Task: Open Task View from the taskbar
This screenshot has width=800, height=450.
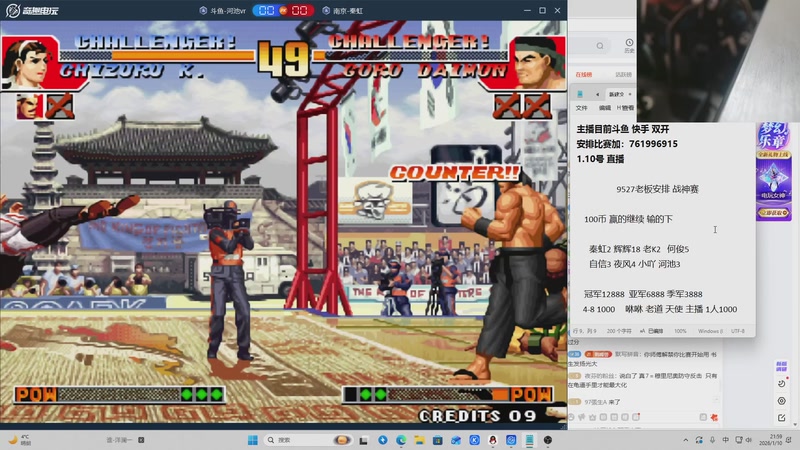Action: (364, 440)
